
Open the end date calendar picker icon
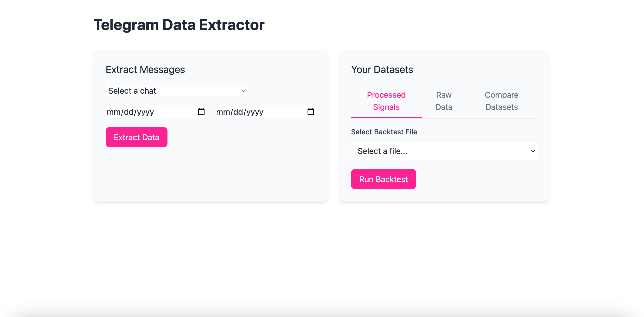311,112
